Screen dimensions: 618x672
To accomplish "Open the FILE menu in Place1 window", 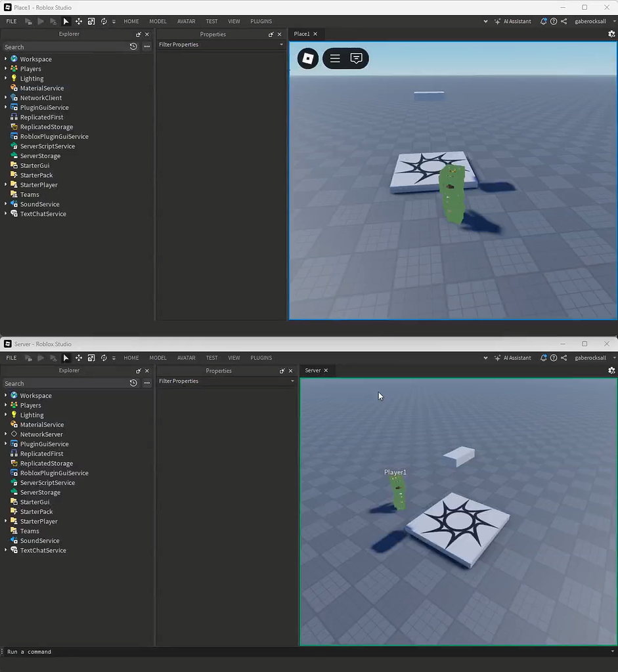I will tap(12, 22).
